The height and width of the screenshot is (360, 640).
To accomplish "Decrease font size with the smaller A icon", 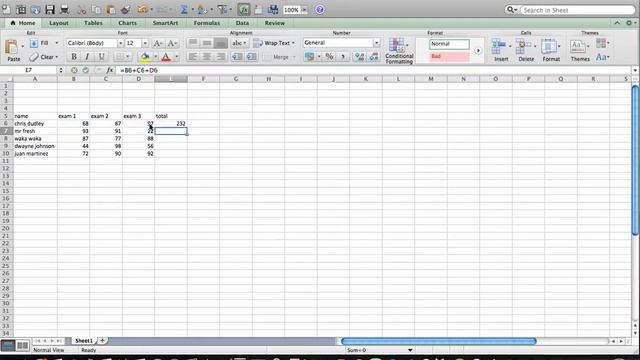I will coord(172,43).
